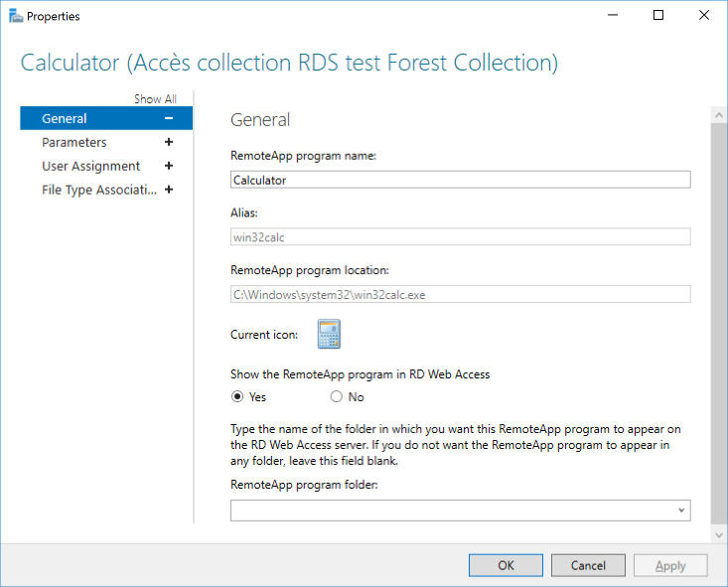
Task: Click the RemoteApp program location field
Action: tap(460, 294)
